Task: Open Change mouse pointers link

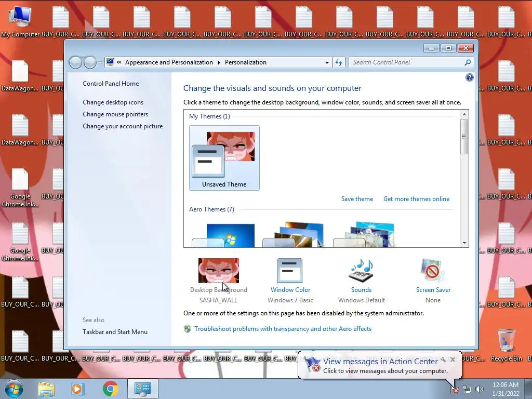Action: [x=115, y=114]
